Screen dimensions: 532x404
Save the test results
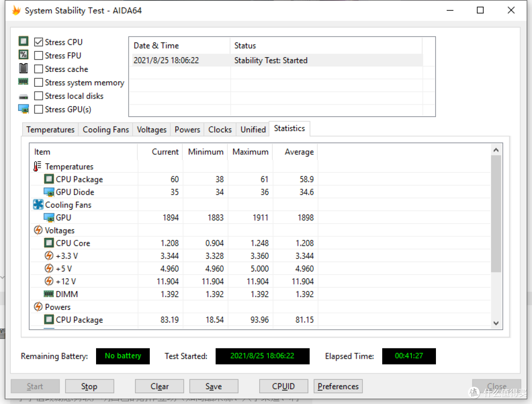click(214, 386)
